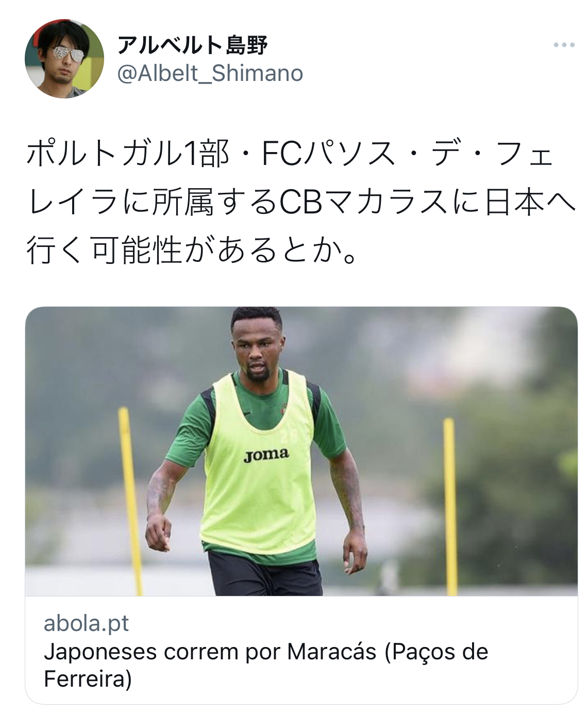Tap the last tweet line 行く可能性があるとか。
The height and width of the screenshot is (714, 588).
192,251
